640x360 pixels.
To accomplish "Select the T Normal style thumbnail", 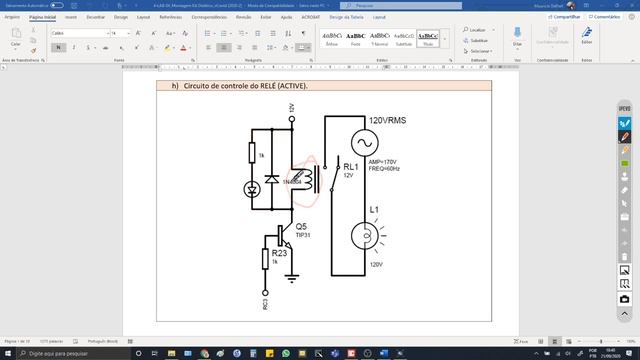I will pos(380,39).
